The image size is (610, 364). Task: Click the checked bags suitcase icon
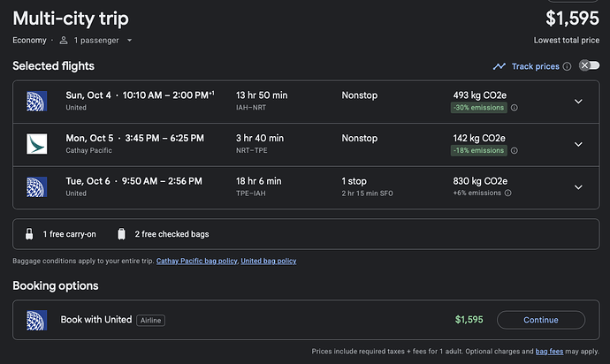pos(122,234)
